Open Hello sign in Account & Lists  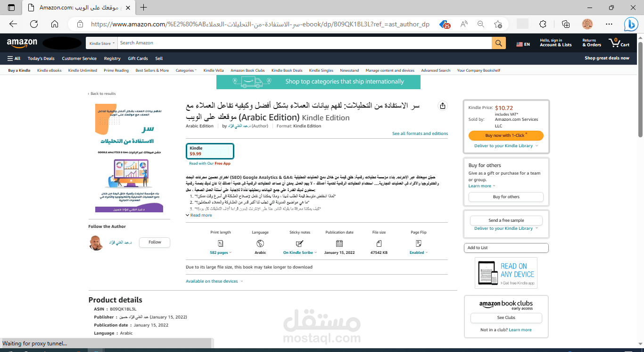coord(555,43)
